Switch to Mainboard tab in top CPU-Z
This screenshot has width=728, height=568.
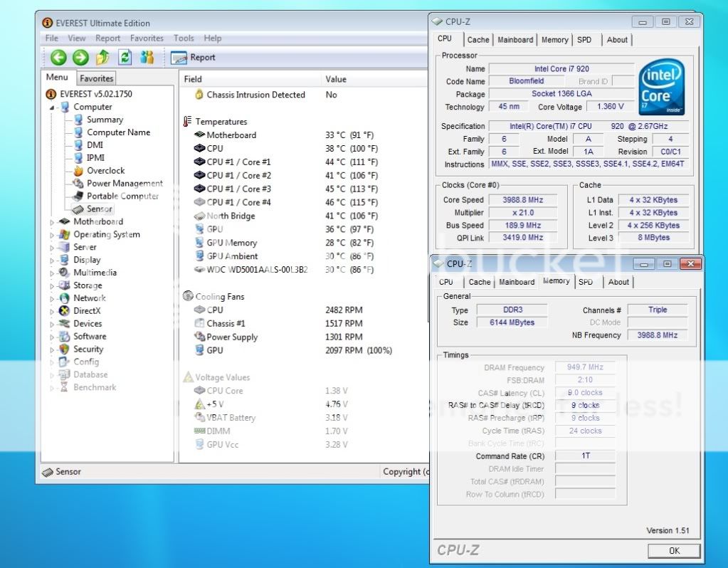click(x=515, y=40)
